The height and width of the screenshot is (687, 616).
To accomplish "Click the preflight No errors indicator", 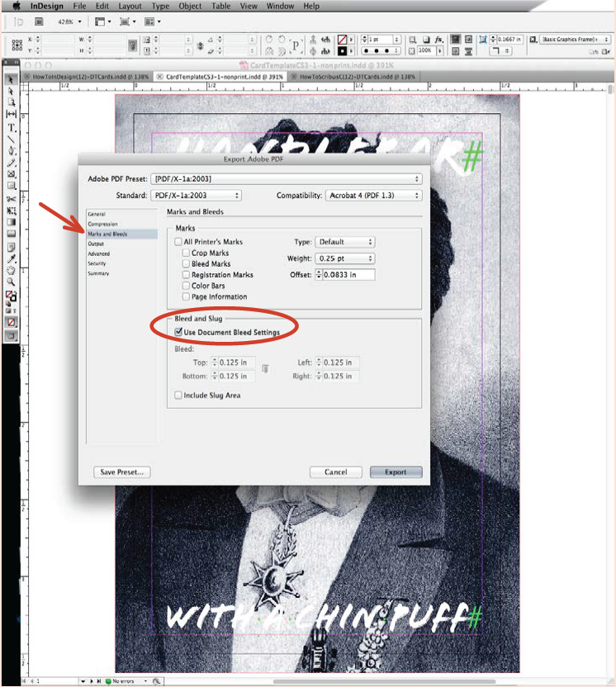I will [121, 681].
